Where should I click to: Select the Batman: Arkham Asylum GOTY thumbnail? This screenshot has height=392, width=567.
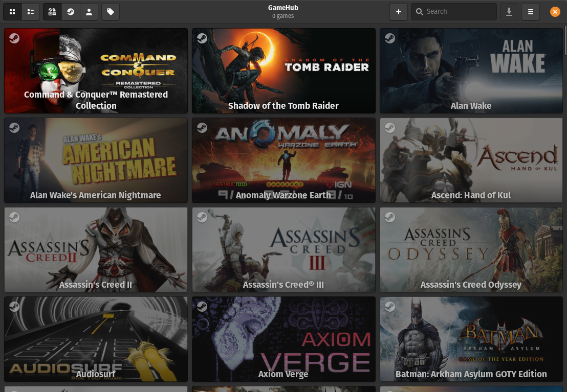[x=471, y=339]
